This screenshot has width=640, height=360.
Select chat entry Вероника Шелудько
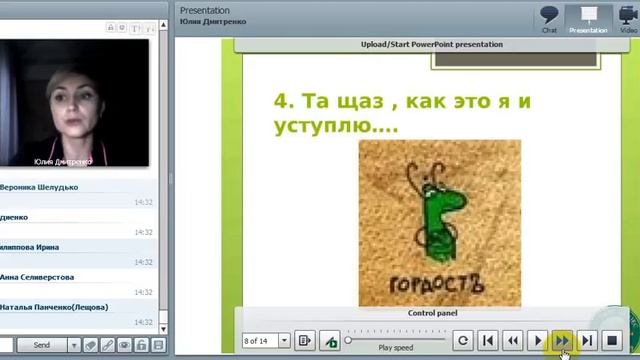(x=78, y=194)
